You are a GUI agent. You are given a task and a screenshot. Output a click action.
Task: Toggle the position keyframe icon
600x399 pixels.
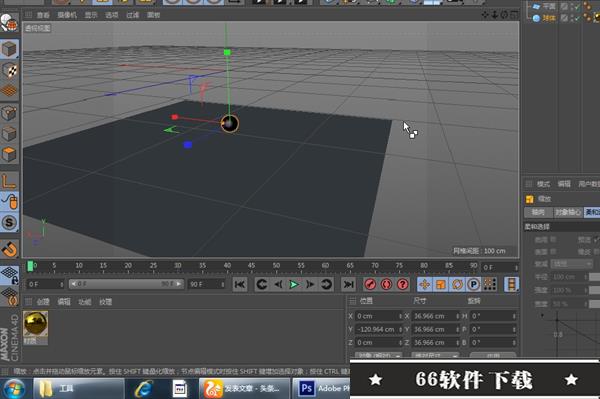424,284
